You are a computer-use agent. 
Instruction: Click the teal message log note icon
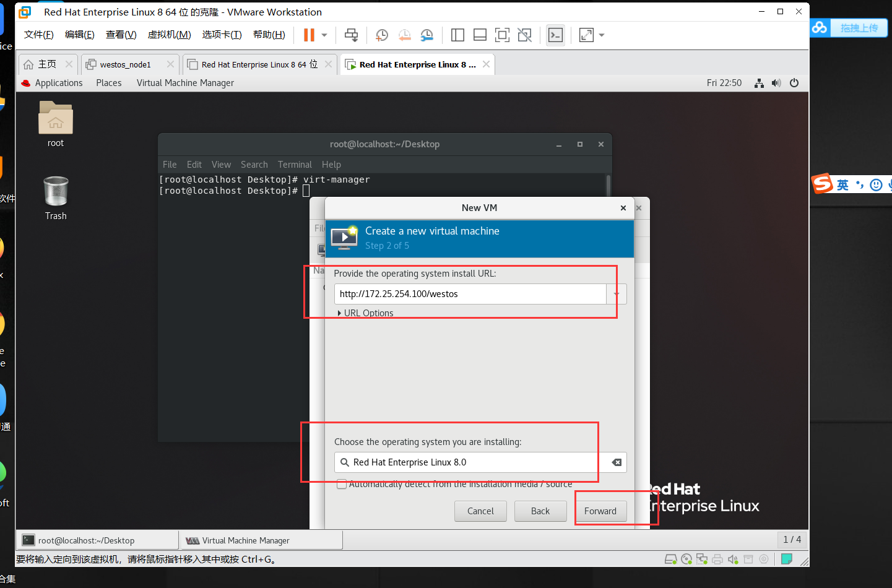(x=787, y=559)
